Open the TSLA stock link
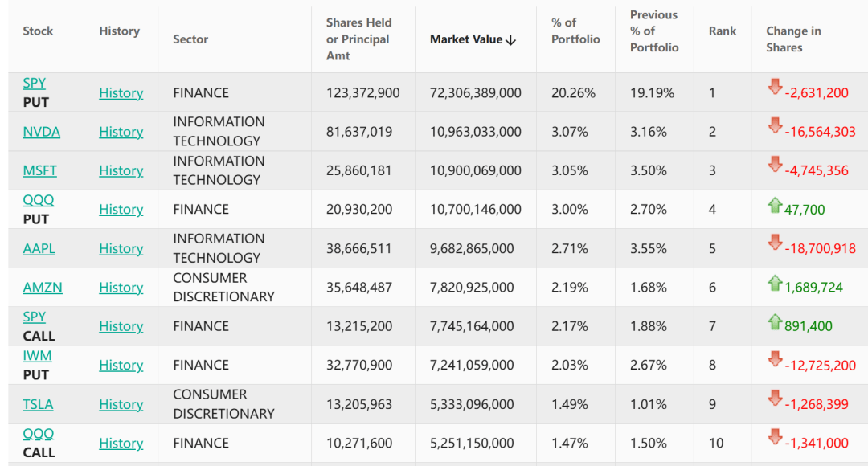Viewport: 868px width, 466px height. point(39,404)
